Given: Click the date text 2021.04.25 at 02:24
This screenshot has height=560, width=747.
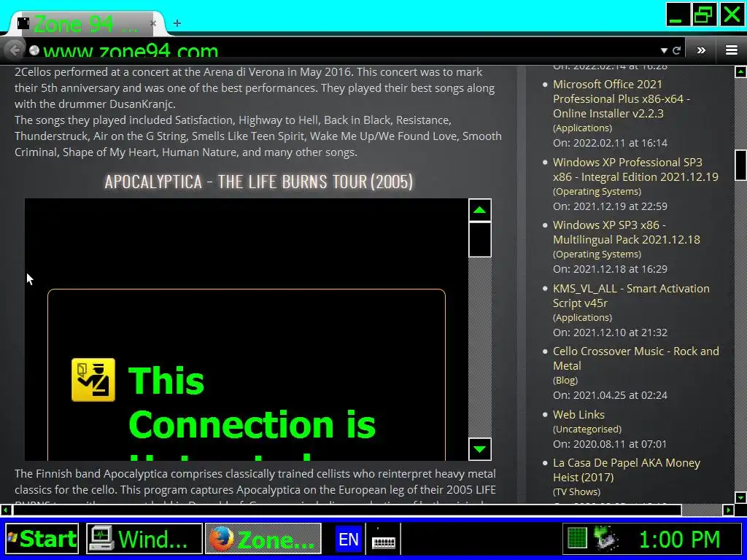Looking at the screenshot, I should tap(620, 394).
